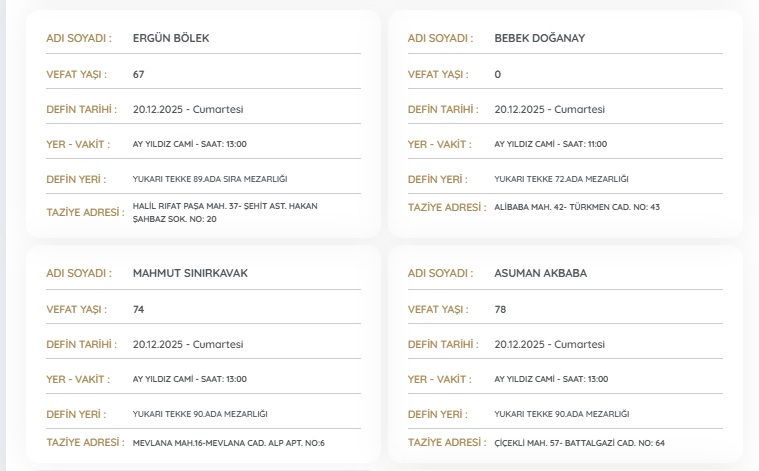The width and height of the screenshot is (759, 471).
Task: Select the name MAHMUT SINIRKAVAK
Action: tap(190, 274)
